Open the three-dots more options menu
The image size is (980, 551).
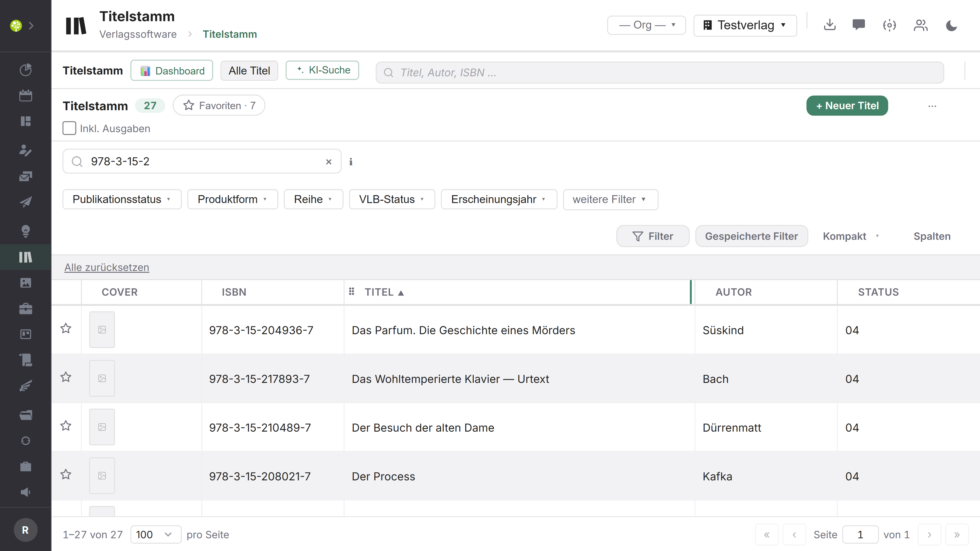pyautogui.click(x=932, y=106)
